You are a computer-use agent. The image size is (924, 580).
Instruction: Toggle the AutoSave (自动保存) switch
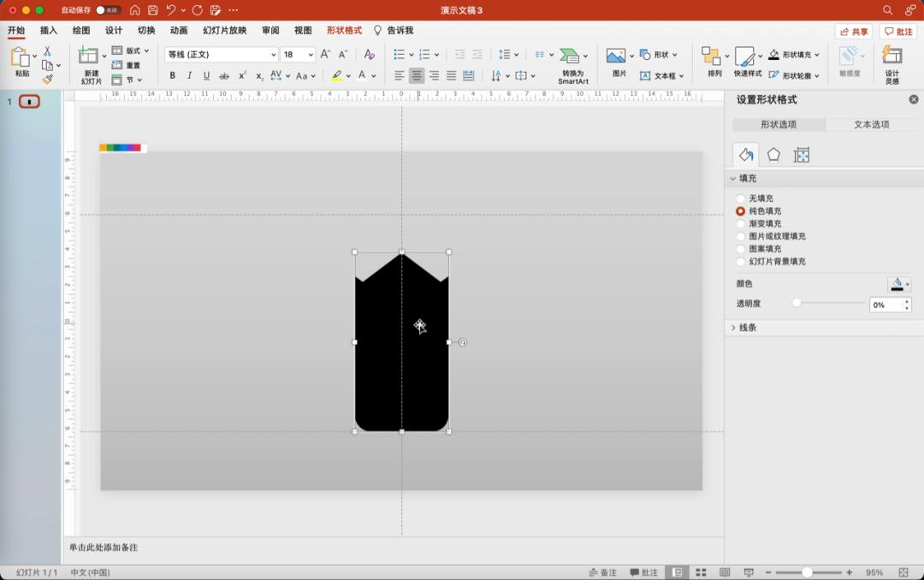pyautogui.click(x=108, y=10)
